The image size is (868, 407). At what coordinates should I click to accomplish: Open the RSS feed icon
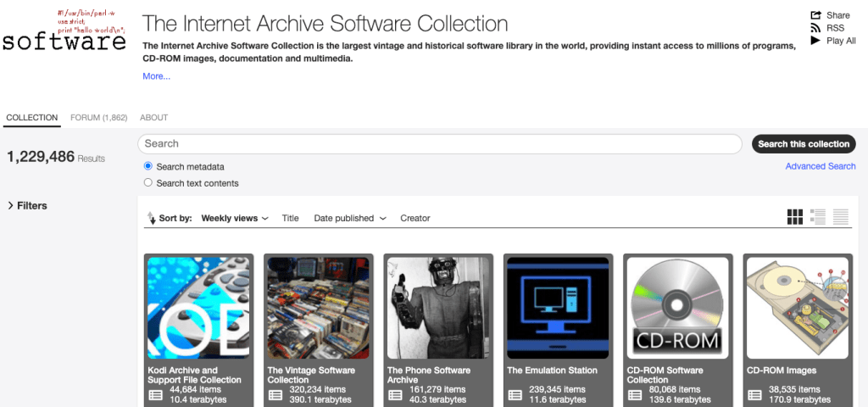click(x=816, y=28)
